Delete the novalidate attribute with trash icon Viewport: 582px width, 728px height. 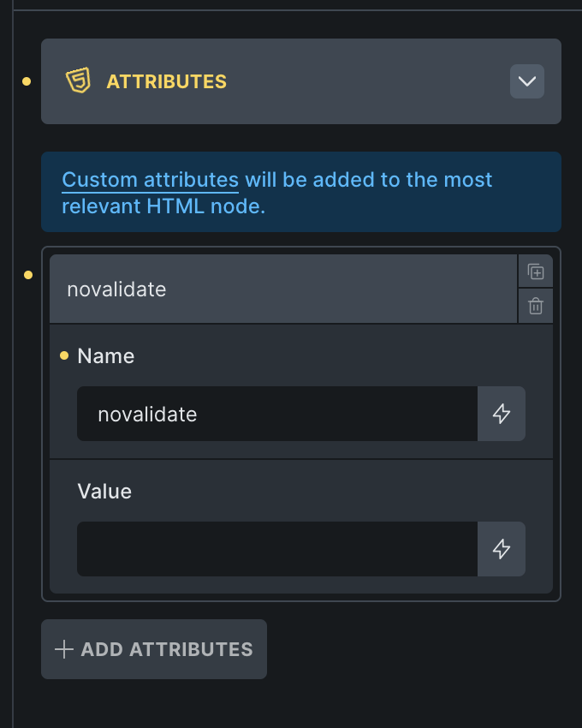(536, 306)
